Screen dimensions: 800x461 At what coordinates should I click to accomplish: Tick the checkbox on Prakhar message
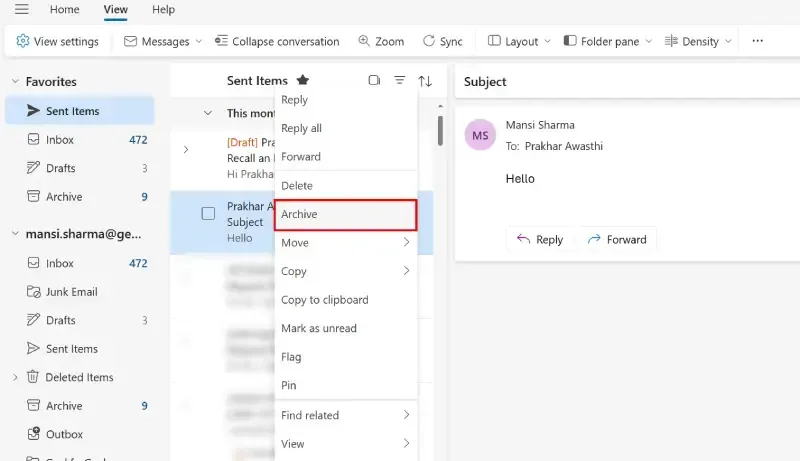coord(208,213)
